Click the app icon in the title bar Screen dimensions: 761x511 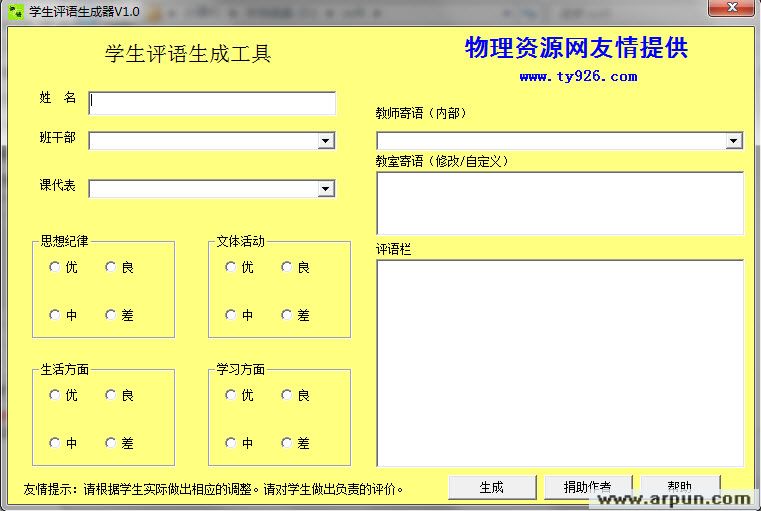(16, 12)
